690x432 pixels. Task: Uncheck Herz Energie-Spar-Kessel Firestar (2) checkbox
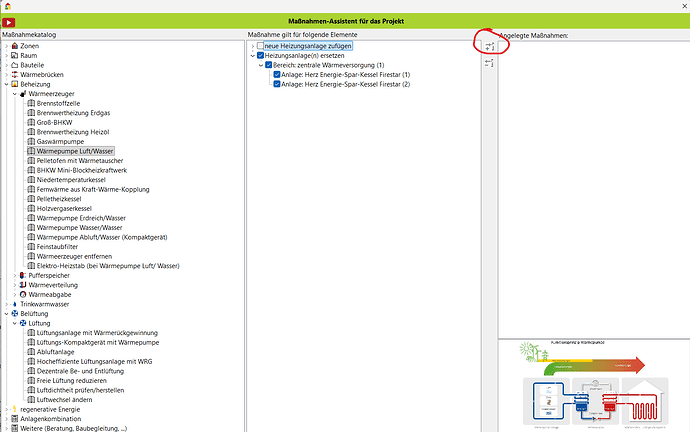(x=277, y=85)
